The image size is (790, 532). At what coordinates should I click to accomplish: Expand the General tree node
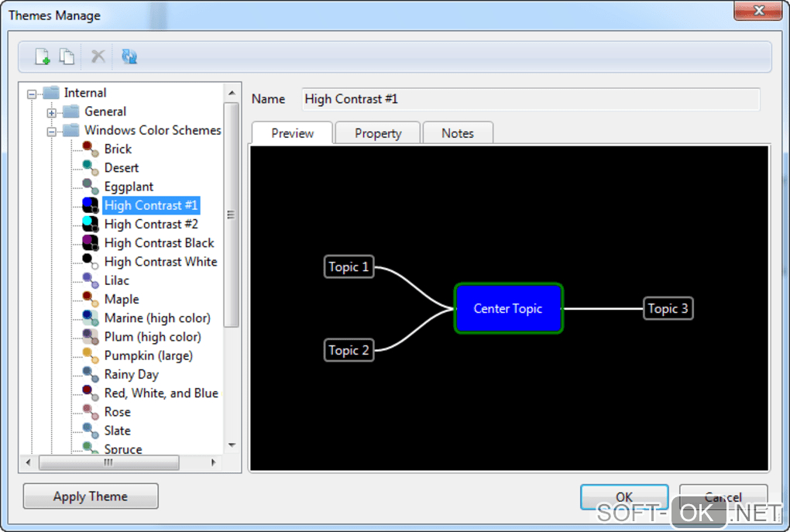point(51,113)
